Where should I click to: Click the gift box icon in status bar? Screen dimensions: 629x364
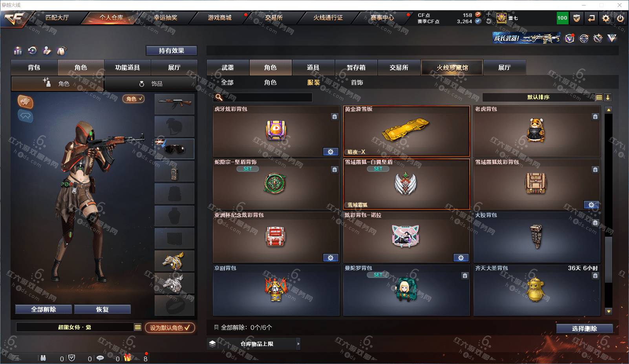click(x=128, y=358)
